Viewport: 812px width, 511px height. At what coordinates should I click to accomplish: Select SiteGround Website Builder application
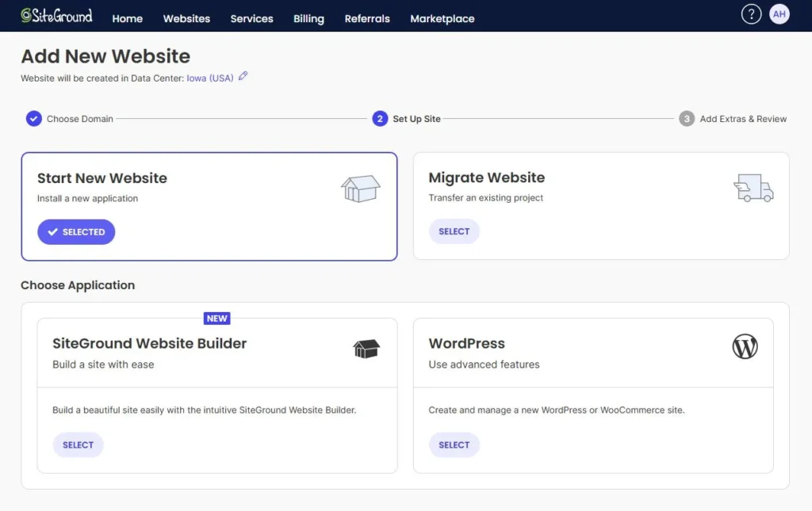tap(79, 444)
